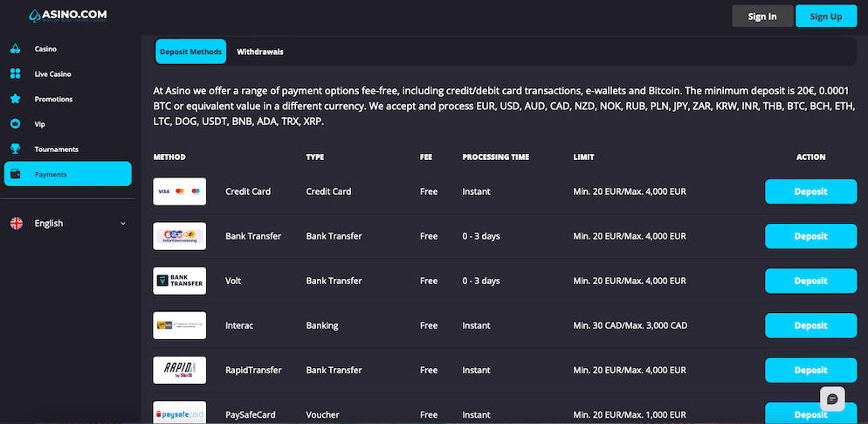Click the Banking type cell
This screenshot has width=868, height=424.
pyautogui.click(x=322, y=325)
